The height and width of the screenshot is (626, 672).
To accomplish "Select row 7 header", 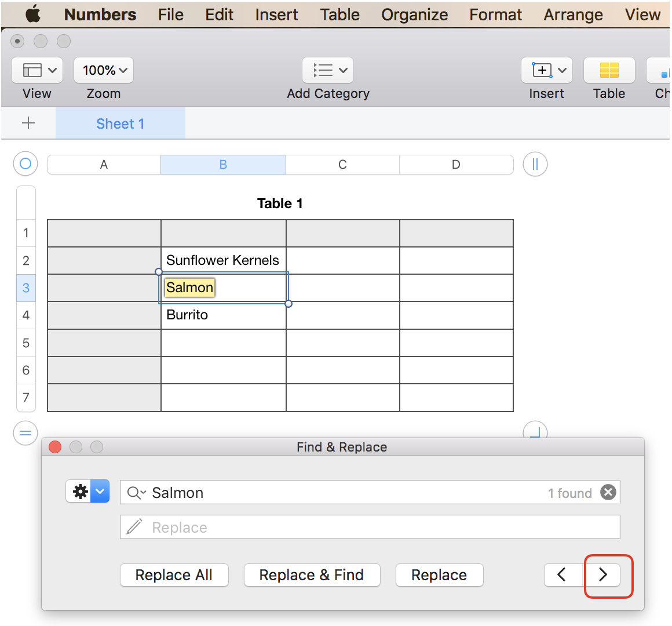I will [26, 398].
